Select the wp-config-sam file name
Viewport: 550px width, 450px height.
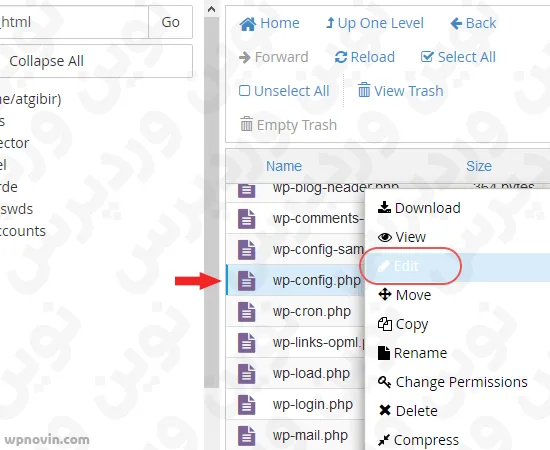[x=318, y=250]
